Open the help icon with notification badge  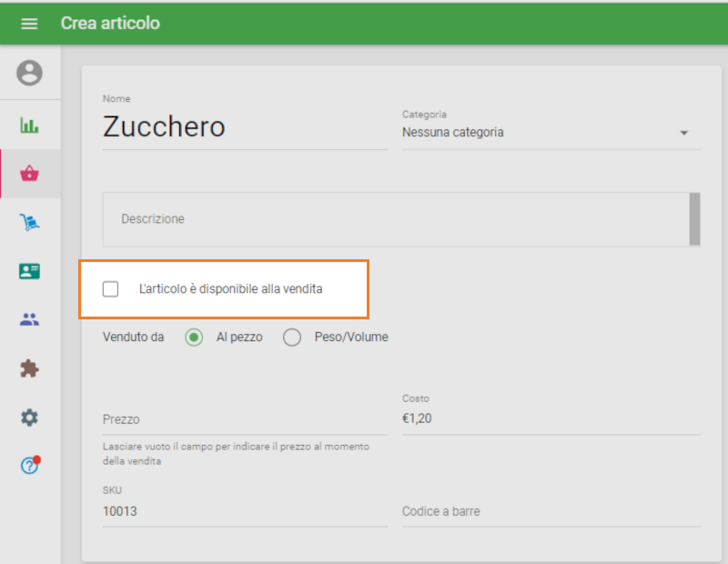30,467
